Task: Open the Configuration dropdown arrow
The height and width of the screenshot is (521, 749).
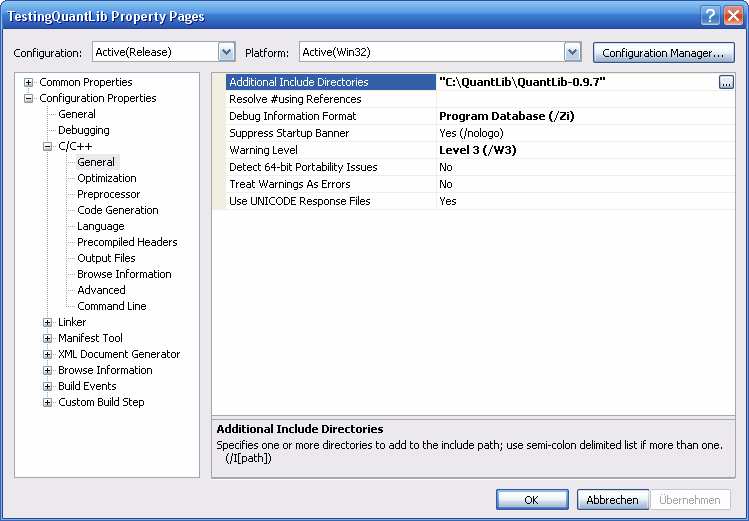Action: (x=226, y=52)
